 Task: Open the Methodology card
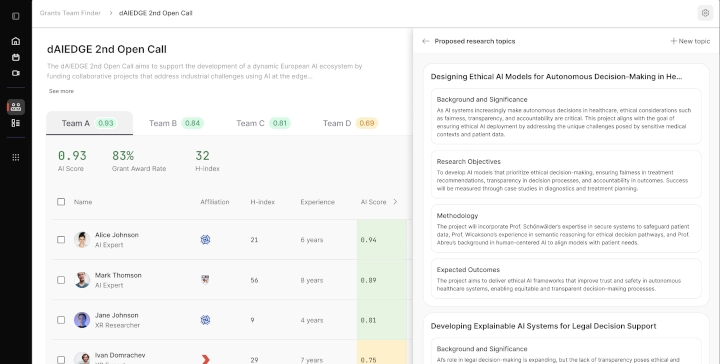[x=566, y=229]
